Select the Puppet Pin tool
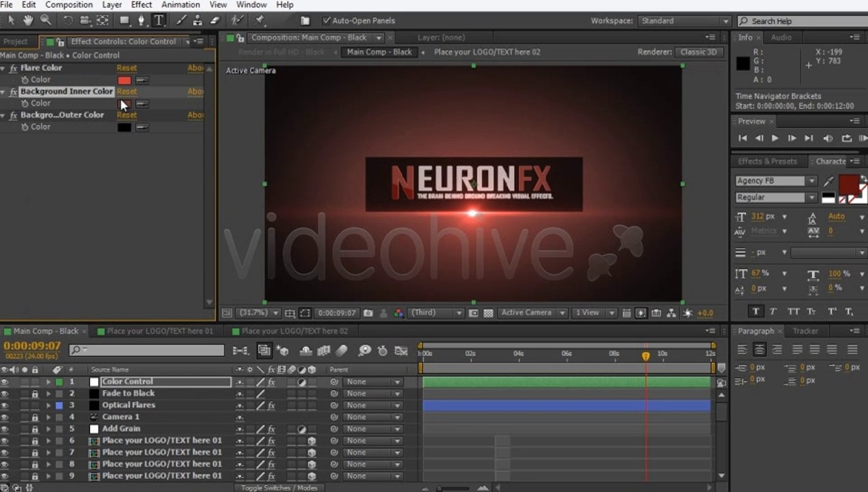The width and height of the screenshot is (868, 492). click(x=260, y=20)
